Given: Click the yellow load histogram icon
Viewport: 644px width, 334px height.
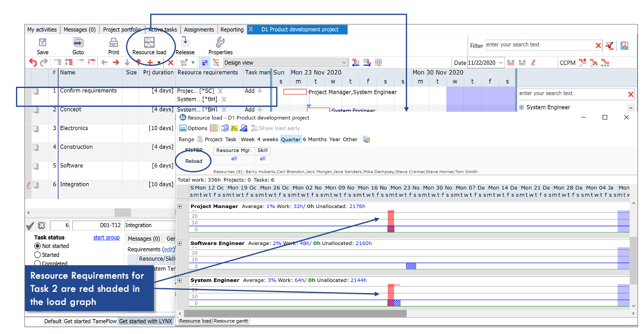Looking at the screenshot, I should (234, 128).
